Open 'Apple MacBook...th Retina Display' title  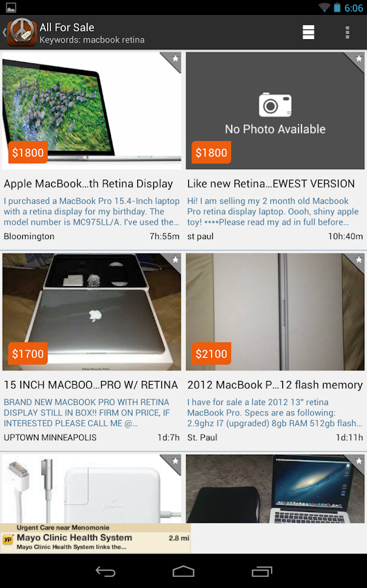[x=88, y=184]
